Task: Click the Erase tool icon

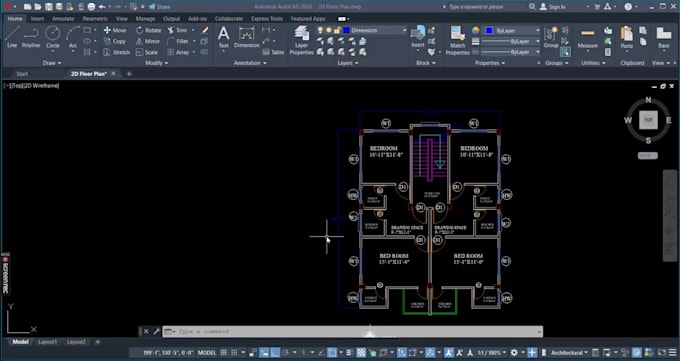Action: 205,30
